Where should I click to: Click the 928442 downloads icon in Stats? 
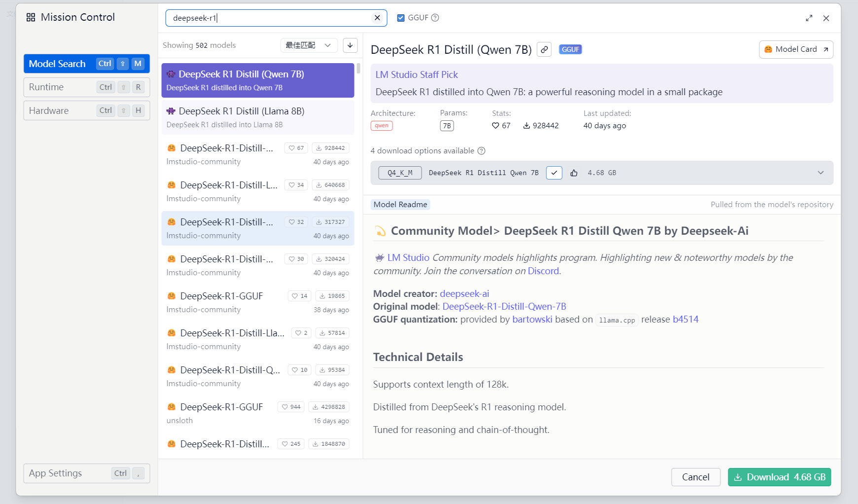tap(527, 126)
